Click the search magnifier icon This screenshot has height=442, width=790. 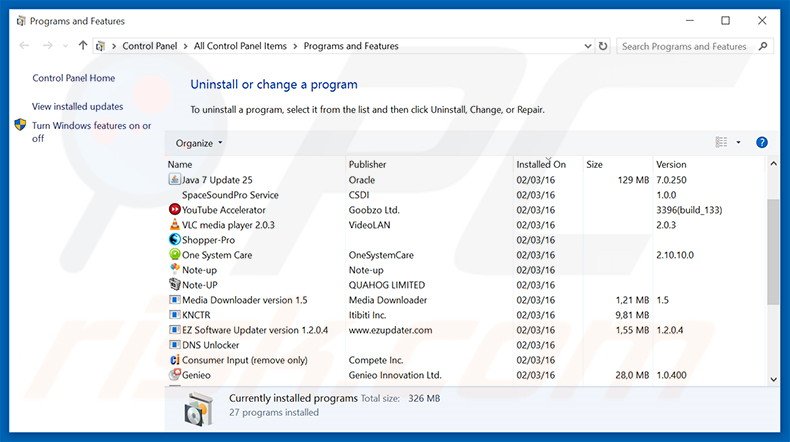763,46
